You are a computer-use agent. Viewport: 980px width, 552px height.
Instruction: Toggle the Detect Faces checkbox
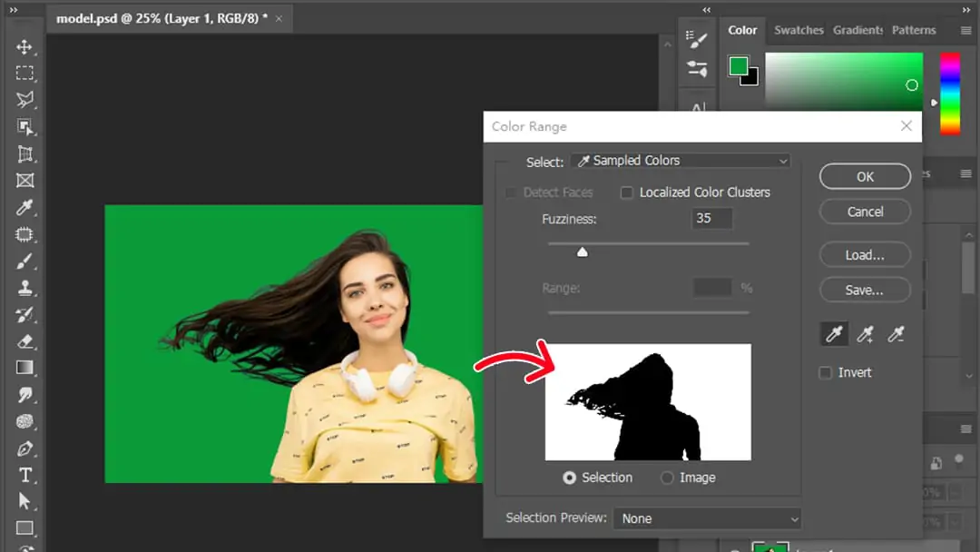(x=511, y=192)
